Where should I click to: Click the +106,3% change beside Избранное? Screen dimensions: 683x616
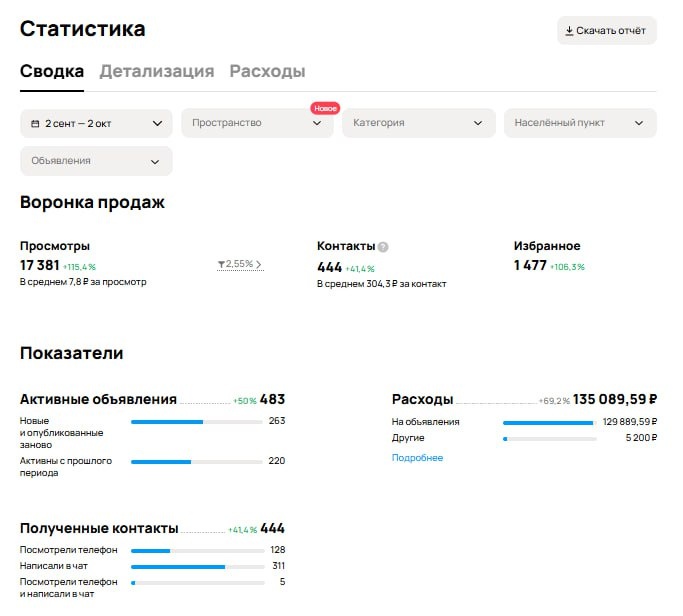(567, 267)
